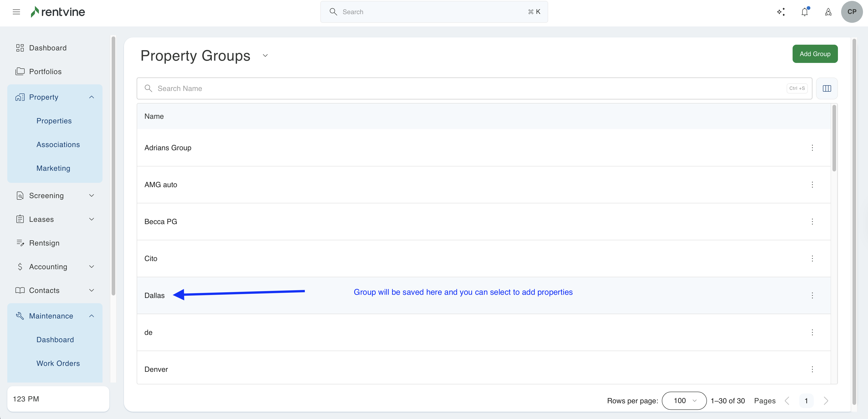Open three-dot menu for Adrians Group
Image resolution: width=868 pixels, height=419 pixels.
point(812,148)
